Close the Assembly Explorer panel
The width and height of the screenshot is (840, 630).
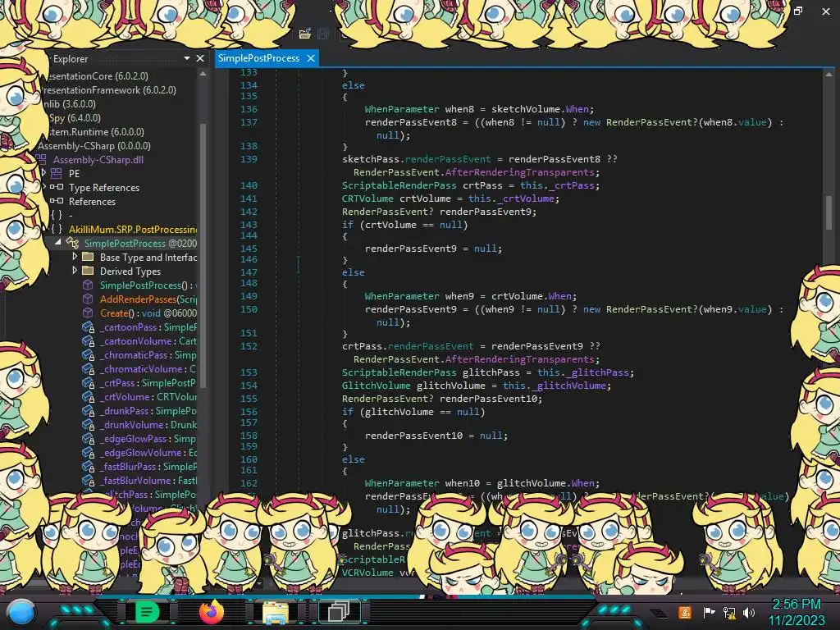[x=200, y=58]
